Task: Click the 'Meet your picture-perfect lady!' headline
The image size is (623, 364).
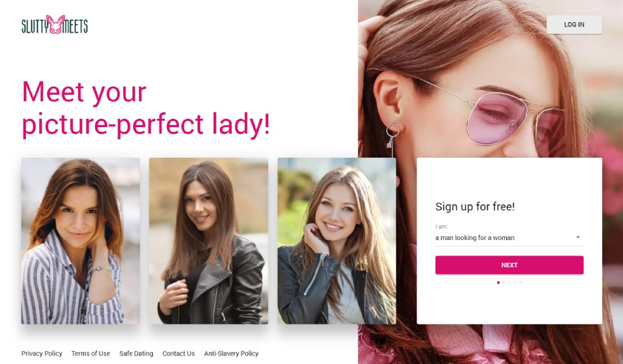Action: click(146, 108)
